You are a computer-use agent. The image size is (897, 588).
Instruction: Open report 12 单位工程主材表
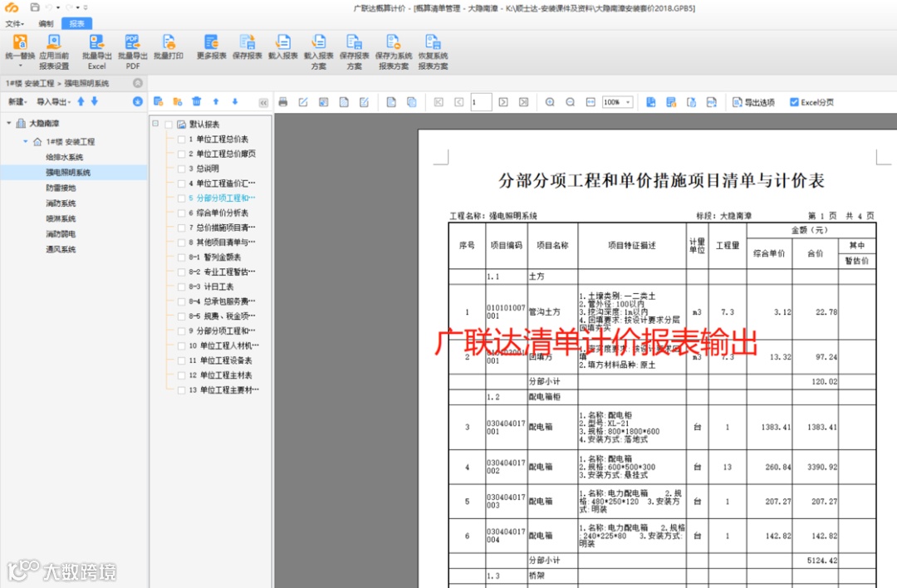(220, 375)
